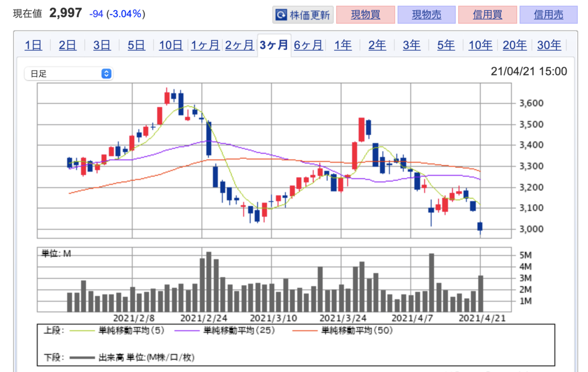Select the active 3ヶ月 range tab
The width and height of the screenshot is (588, 372).
point(274,46)
